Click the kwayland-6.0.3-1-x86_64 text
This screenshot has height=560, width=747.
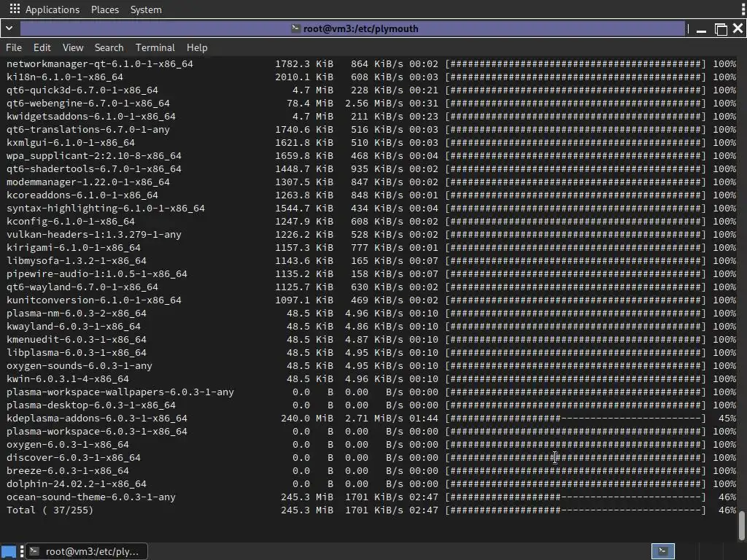tap(74, 327)
